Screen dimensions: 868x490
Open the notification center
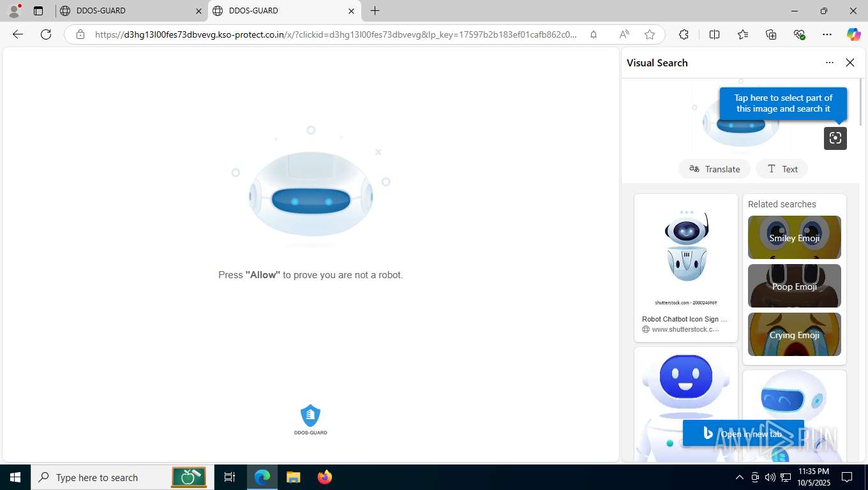coord(847,477)
